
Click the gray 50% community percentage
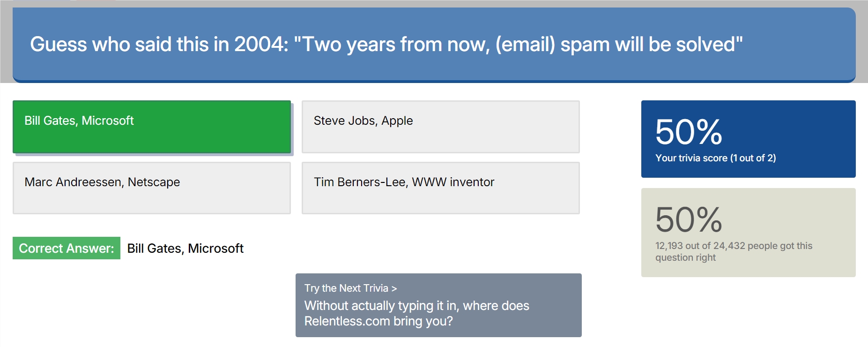click(x=689, y=219)
